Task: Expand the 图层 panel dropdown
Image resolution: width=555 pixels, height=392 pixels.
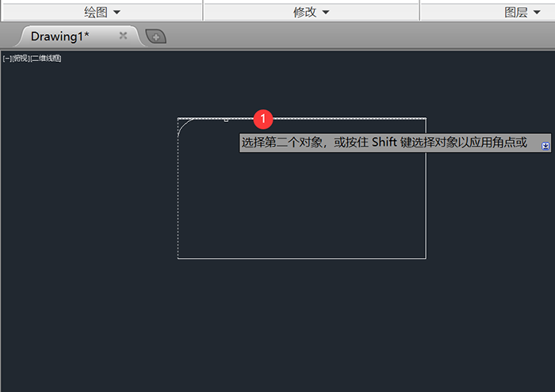Action: click(x=522, y=13)
